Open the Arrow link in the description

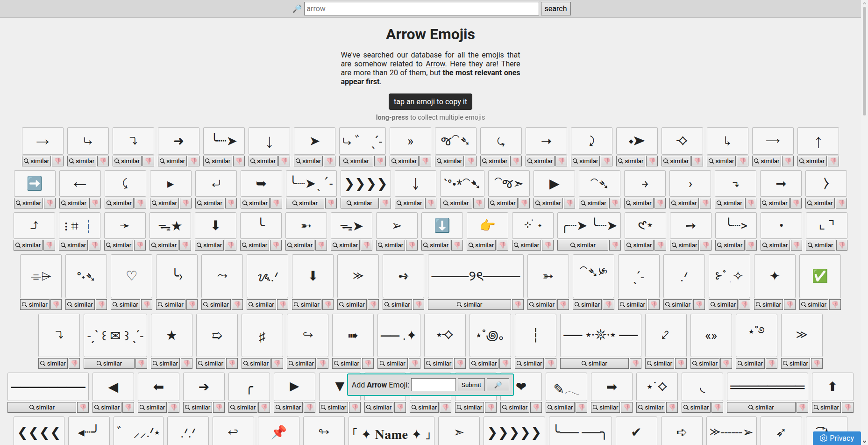(x=435, y=64)
